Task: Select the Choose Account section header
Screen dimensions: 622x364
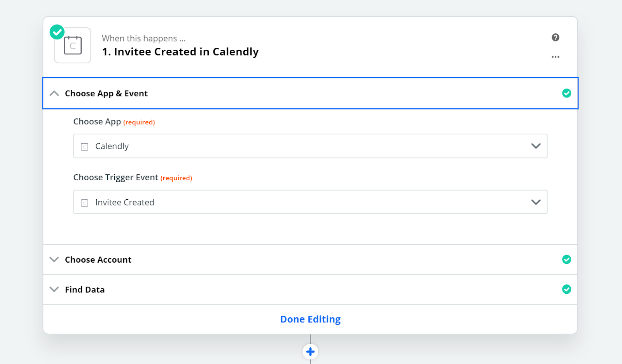Action: pyautogui.click(x=310, y=260)
